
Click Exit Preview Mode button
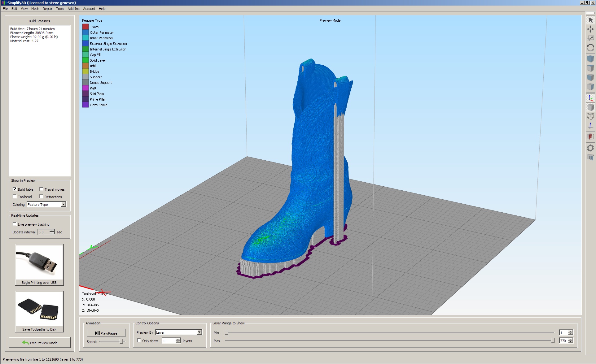point(40,343)
